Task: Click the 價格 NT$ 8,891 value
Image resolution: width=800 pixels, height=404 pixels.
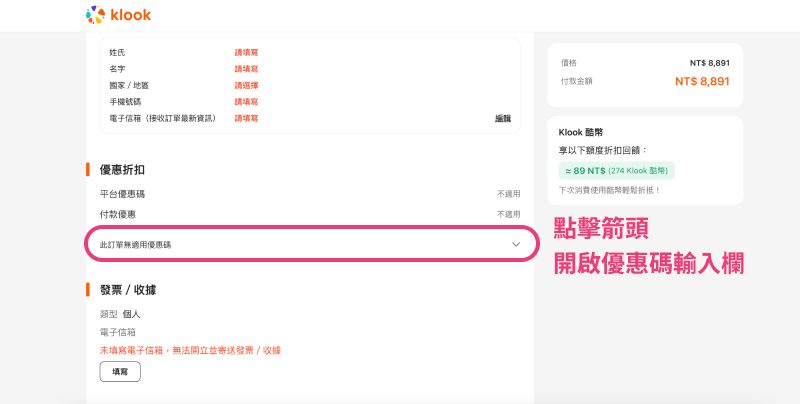Action: (x=710, y=63)
